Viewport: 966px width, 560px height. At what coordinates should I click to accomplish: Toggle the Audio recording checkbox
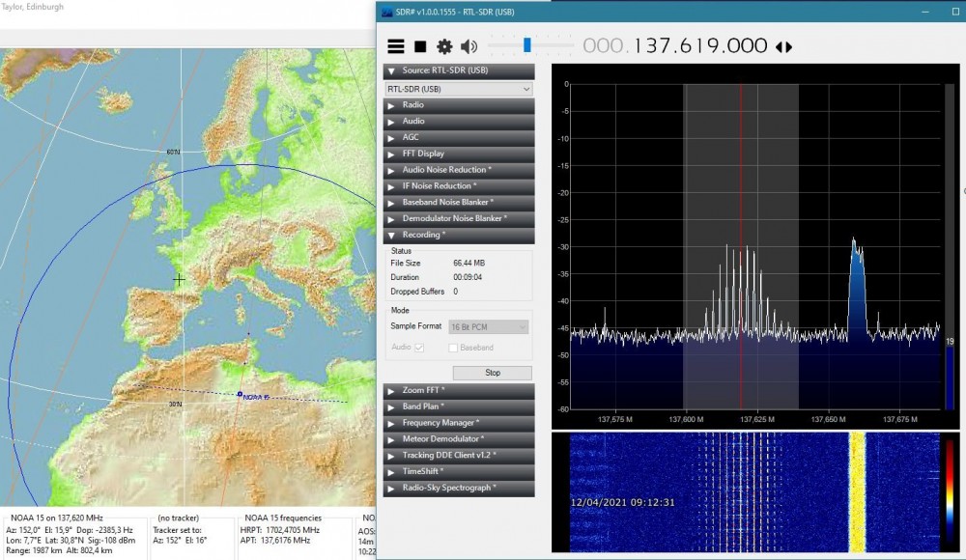419,348
